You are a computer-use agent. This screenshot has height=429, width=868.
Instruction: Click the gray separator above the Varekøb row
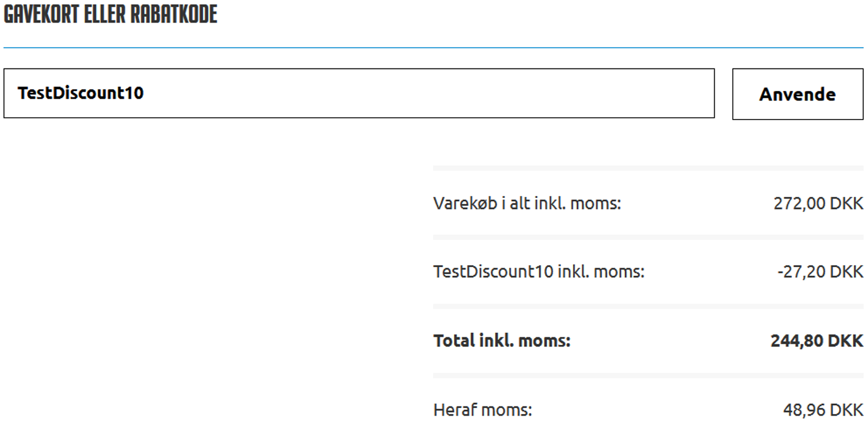pos(648,168)
